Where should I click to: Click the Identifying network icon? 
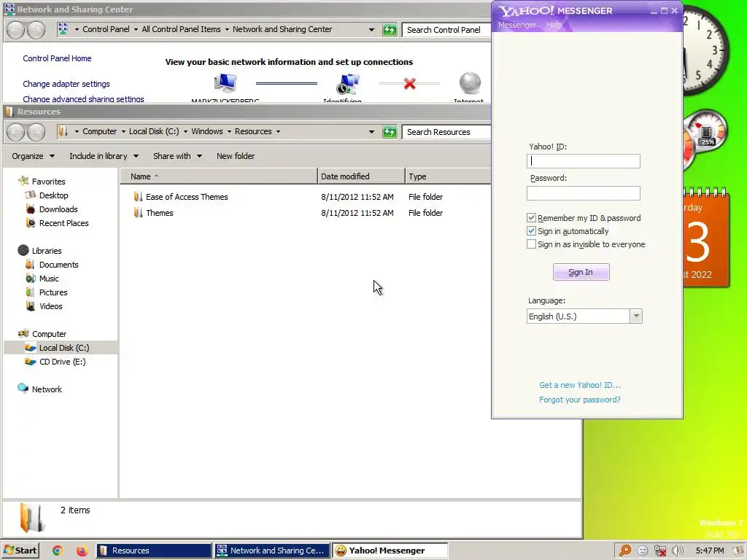(x=348, y=84)
